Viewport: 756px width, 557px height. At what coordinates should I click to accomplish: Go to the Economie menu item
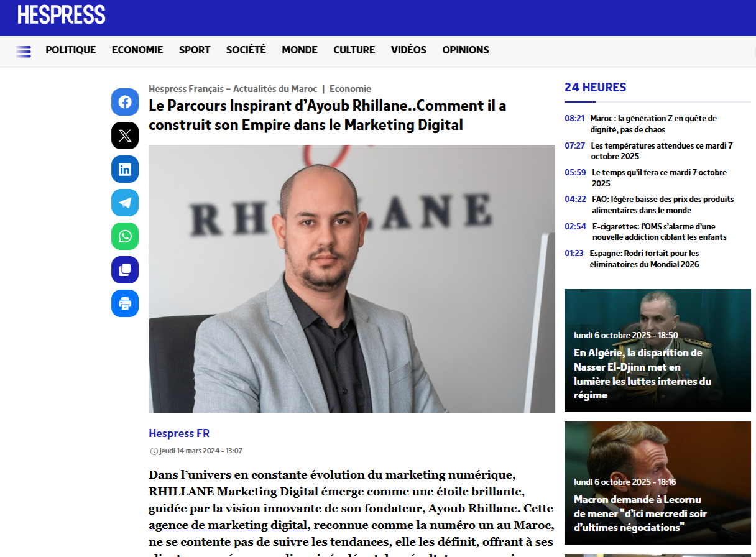coord(137,50)
